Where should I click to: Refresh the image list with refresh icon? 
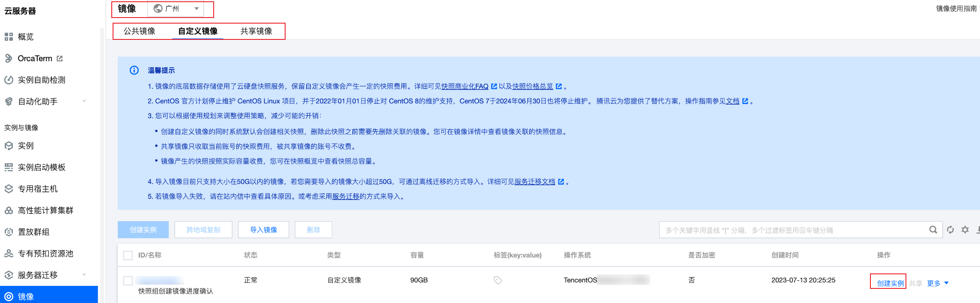[x=950, y=230]
